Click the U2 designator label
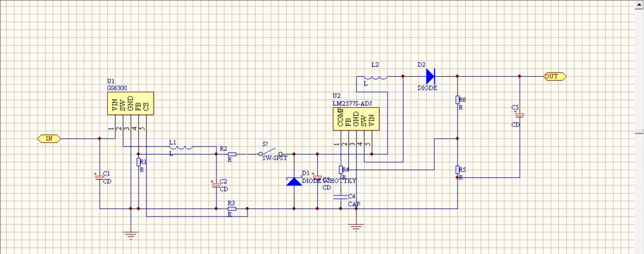Screen dimensions: 644x254 click(x=337, y=97)
